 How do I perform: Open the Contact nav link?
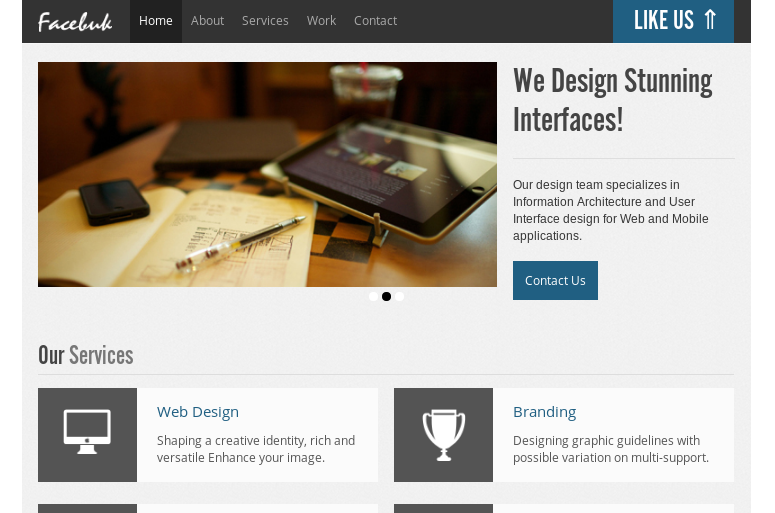coord(376,21)
